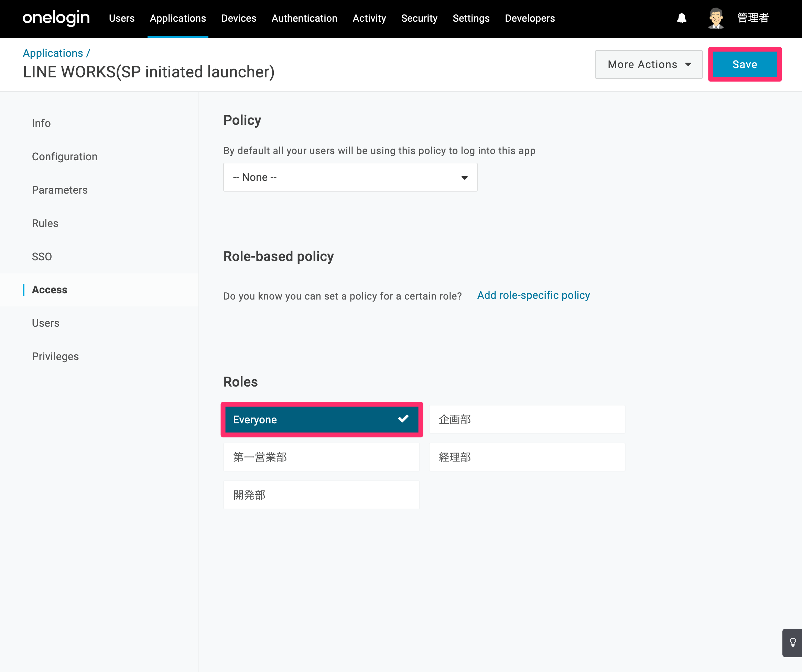Switch to the sidebar Users tab

pyautogui.click(x=45, y=323)
